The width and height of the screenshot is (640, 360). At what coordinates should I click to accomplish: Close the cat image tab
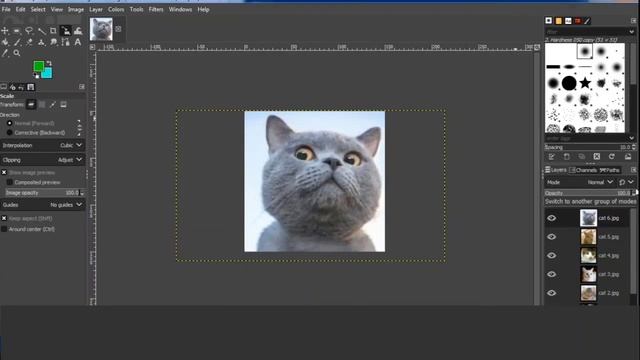(x=118, y=29)
